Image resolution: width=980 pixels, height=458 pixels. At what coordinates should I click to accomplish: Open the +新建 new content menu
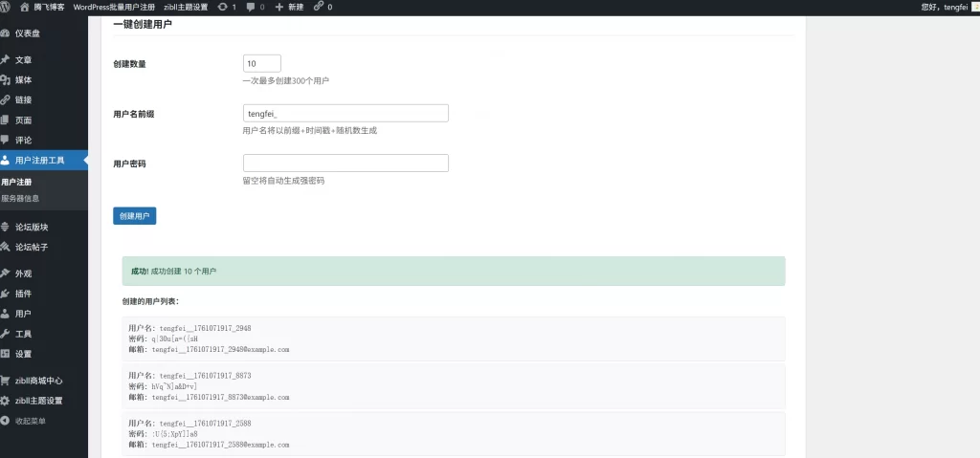pos(290,7)
